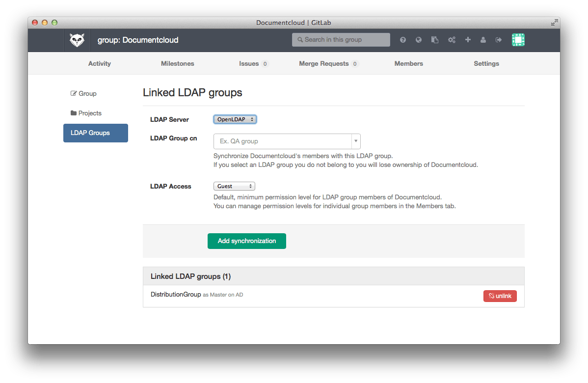Open the help question mark icon
This screenshot has width=588, height=383.
coord(403,40)
